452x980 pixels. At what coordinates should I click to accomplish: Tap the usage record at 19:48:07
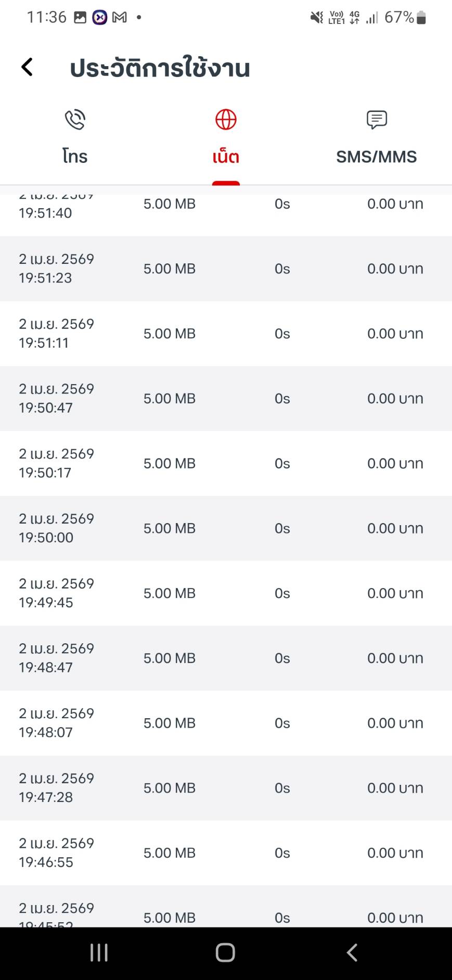click(x=226, y=723)
